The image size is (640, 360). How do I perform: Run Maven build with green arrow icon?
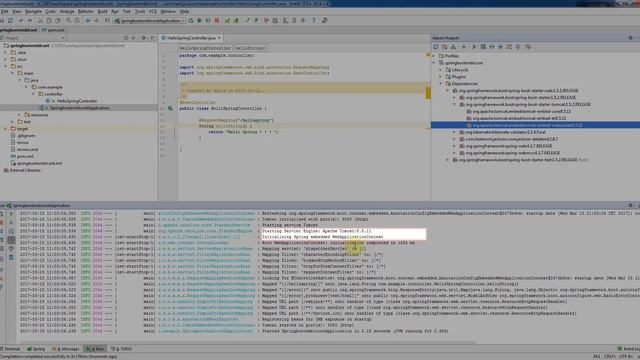point(474,47)
